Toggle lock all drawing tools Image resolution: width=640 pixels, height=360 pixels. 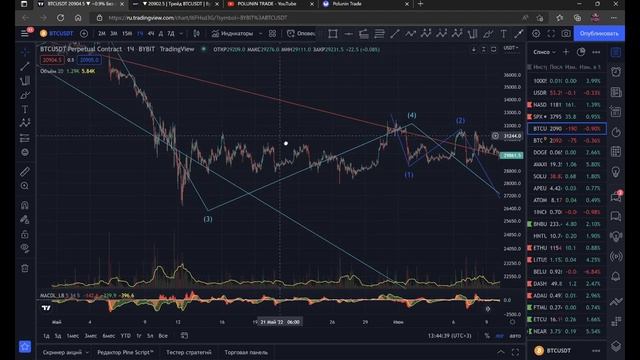pos(25,234)
